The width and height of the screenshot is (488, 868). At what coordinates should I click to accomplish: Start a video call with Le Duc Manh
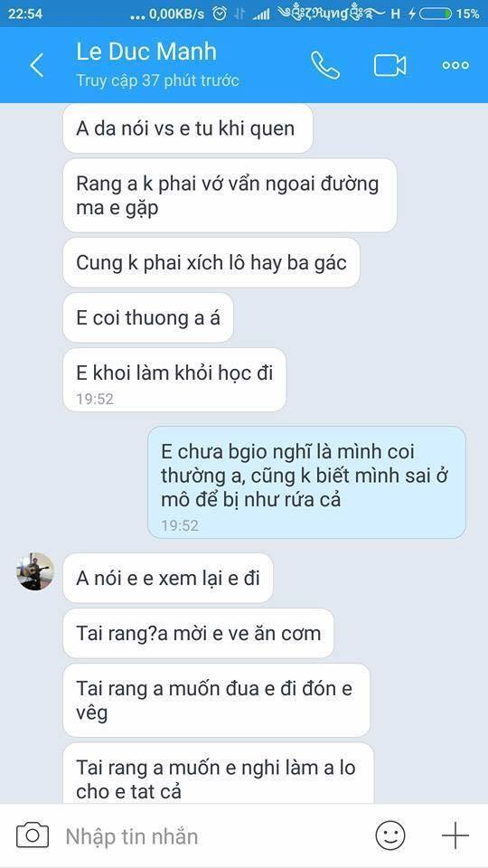pos(389,66)
